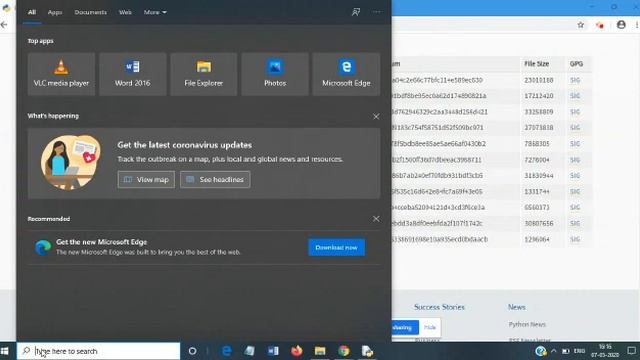Click the battery tray icon
This screenshot has height=360, width=640.
[x=566, y=351]
